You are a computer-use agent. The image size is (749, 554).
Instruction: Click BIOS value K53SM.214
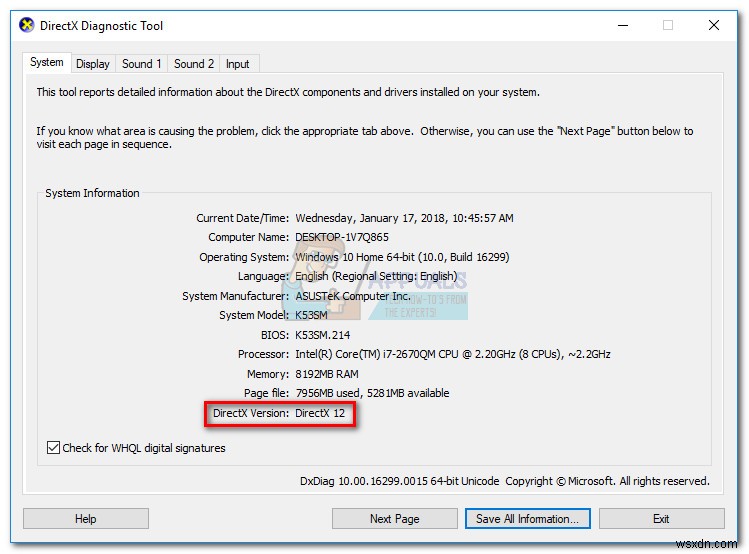[x=322, y=335]
